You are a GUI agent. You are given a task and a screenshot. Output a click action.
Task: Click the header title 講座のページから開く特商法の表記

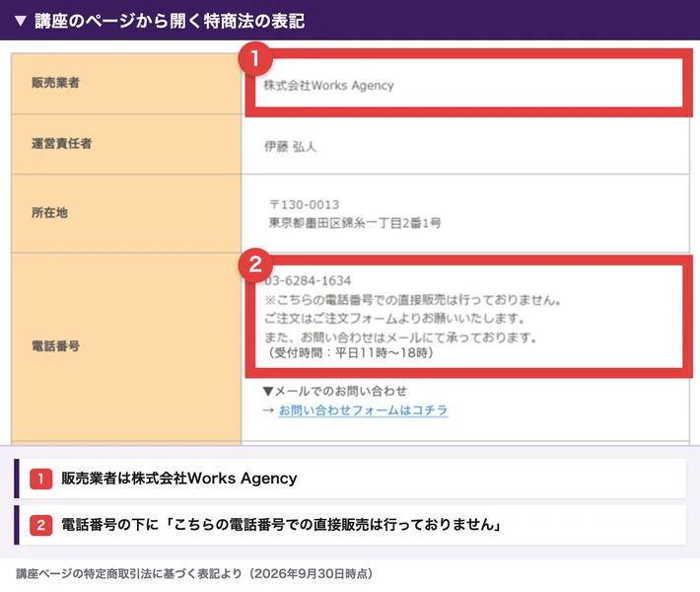click(x=170, y=21)
